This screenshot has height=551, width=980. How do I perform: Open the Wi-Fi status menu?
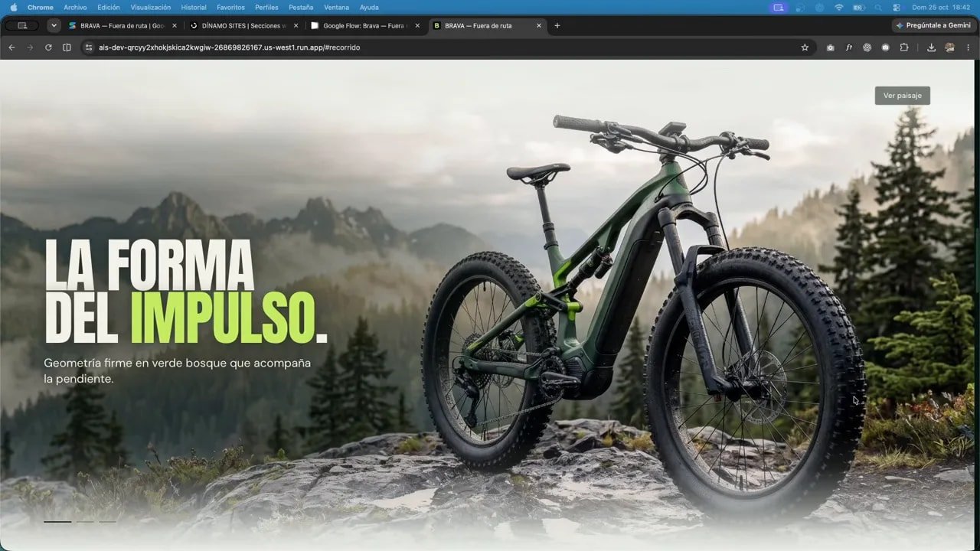838,7
